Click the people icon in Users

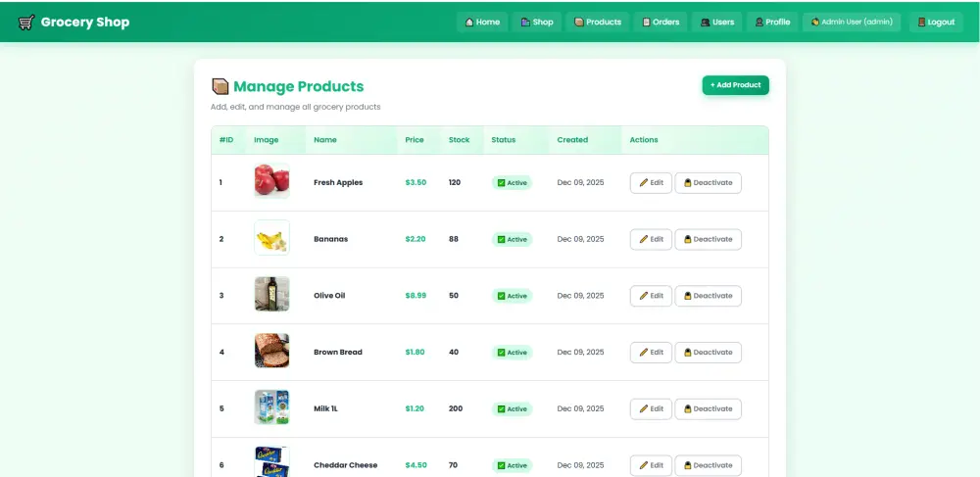coord(705,22)
